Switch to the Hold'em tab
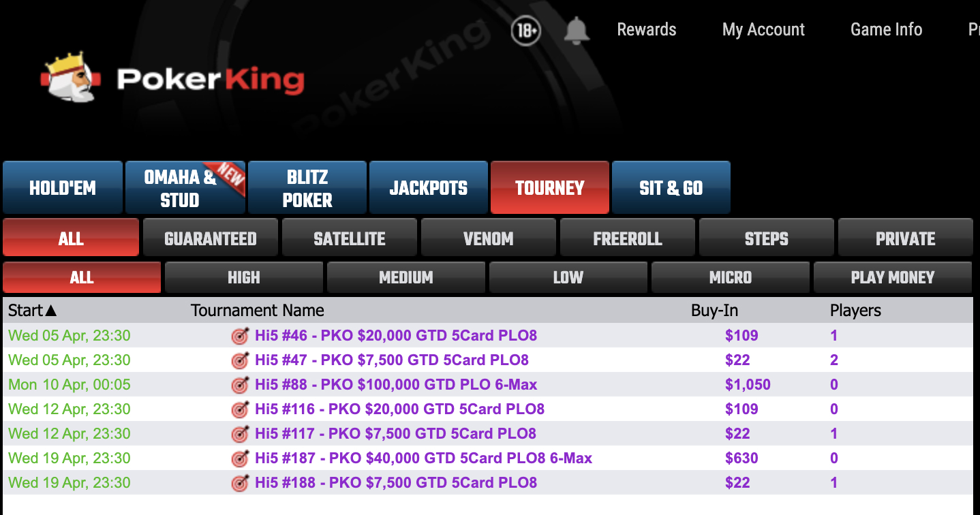Image resolution: width=980 pixels, height=515 pixels. pos(63,188)
